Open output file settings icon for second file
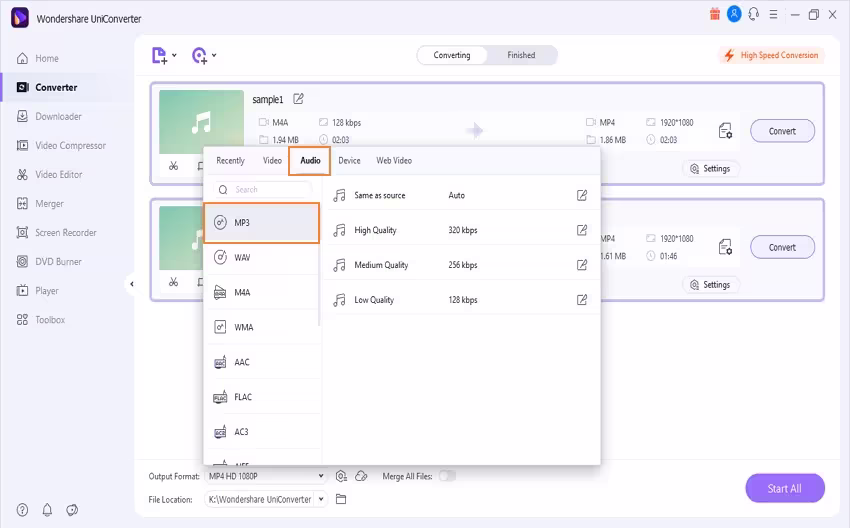 [725, 247]
